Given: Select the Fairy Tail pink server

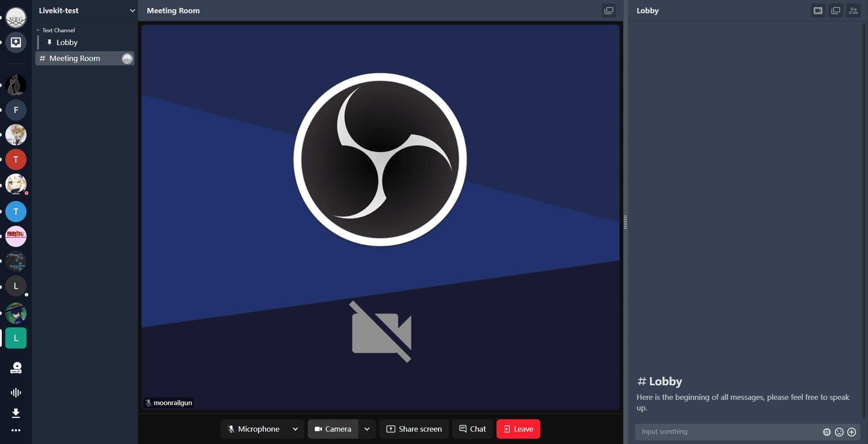Looking at the screenshot, I should click(16, 236).
